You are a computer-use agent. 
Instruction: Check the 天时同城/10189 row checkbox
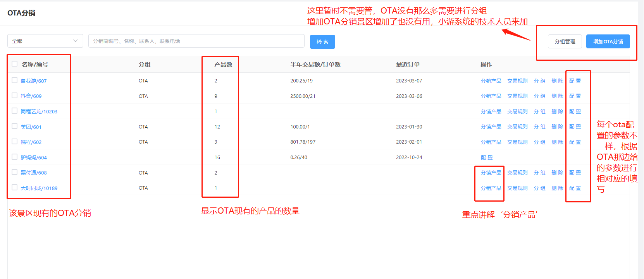point(15,187)
